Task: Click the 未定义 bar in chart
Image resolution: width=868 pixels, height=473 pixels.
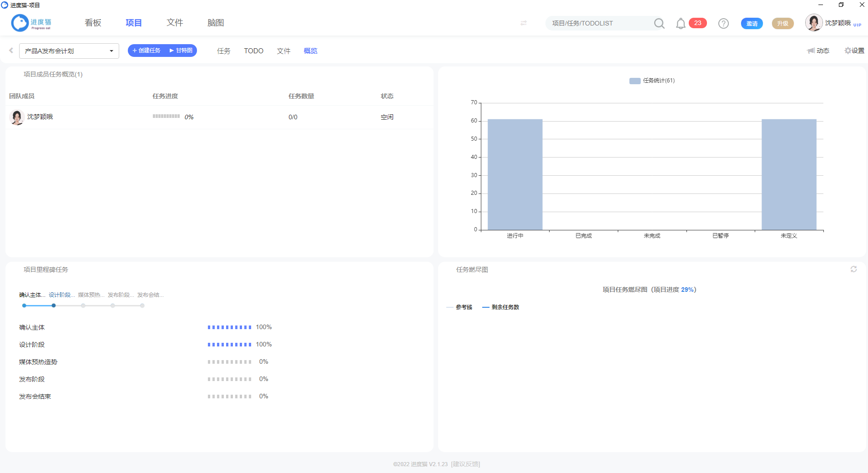Action: (x=789, y=174)
